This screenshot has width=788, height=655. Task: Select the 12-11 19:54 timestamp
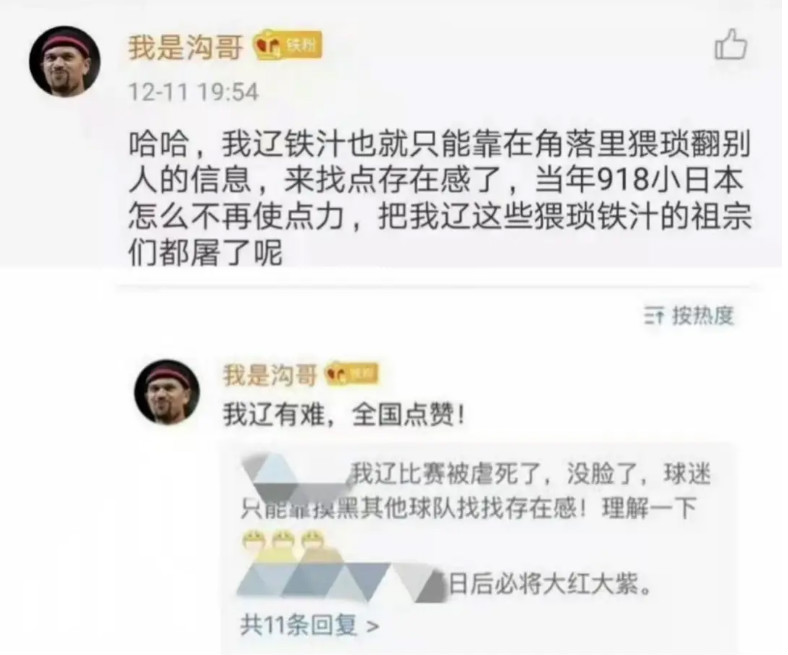point(193,92)
